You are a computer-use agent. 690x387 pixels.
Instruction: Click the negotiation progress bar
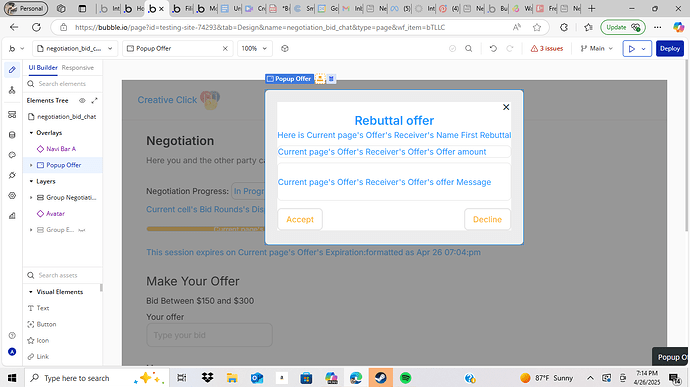coord(206,229)
